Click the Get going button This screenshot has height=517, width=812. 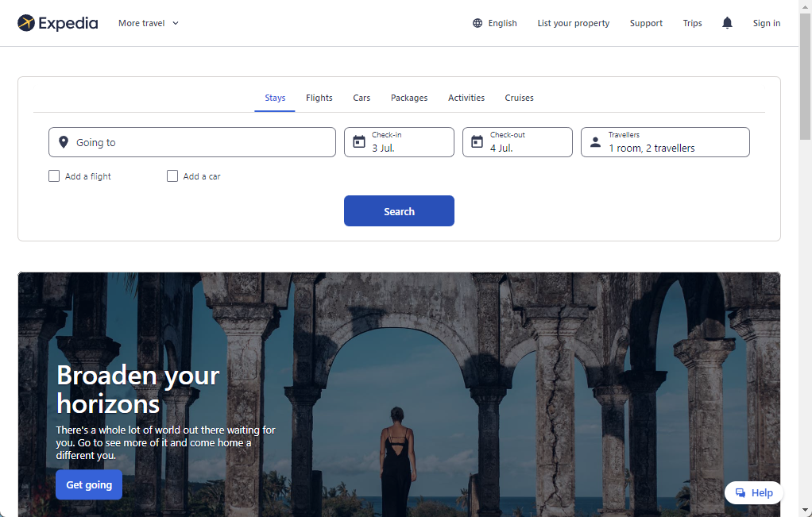(89, 485)
